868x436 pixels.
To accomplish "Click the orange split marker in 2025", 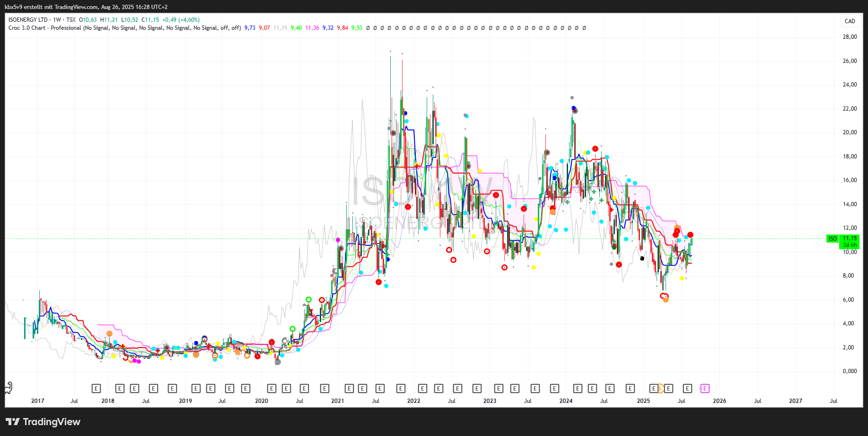I will [660, 389].
